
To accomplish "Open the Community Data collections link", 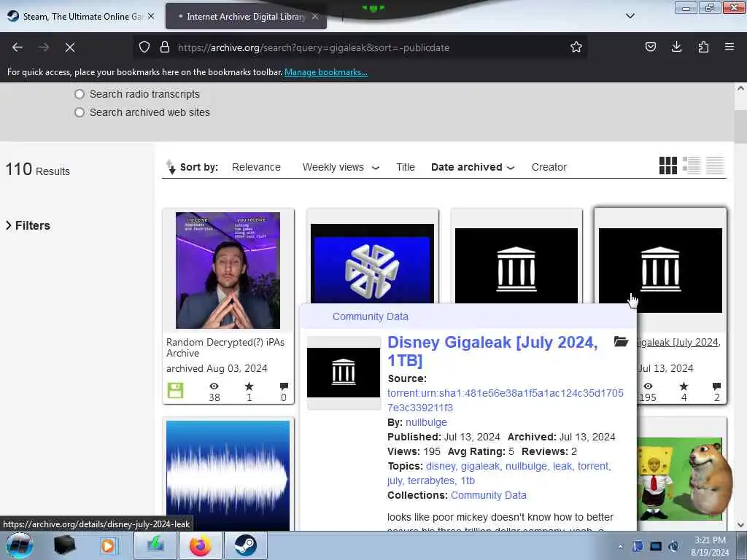I will click(488, 495).
